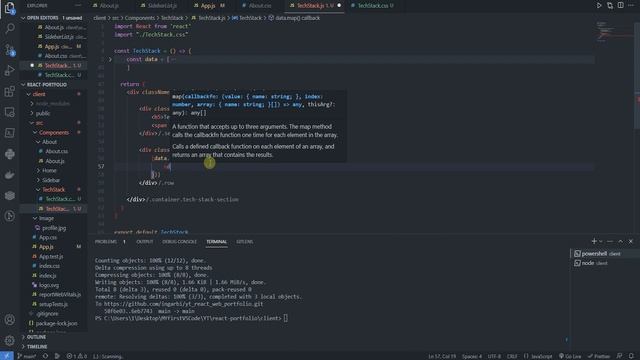This screenshot has height=360, width=640.
Task: Open the OUTPUT panel tab
Action: coord(144,242)
